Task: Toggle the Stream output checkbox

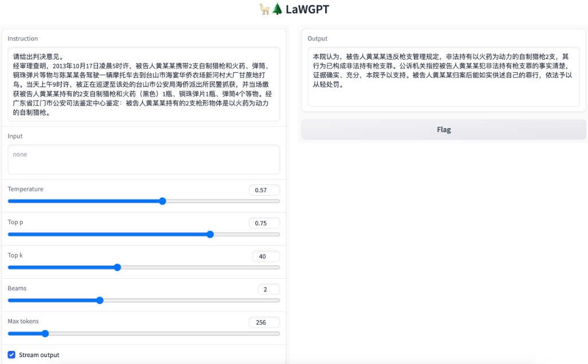Action: tap(11, 355)
